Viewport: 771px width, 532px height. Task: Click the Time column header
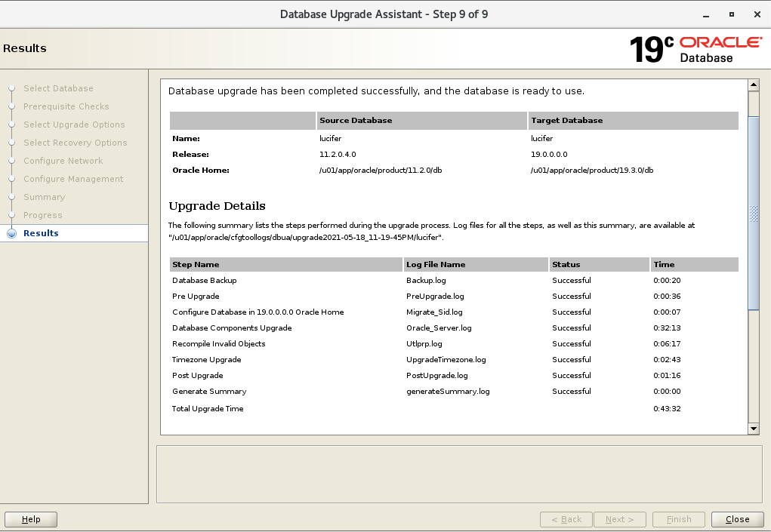(x=695, y=264)
